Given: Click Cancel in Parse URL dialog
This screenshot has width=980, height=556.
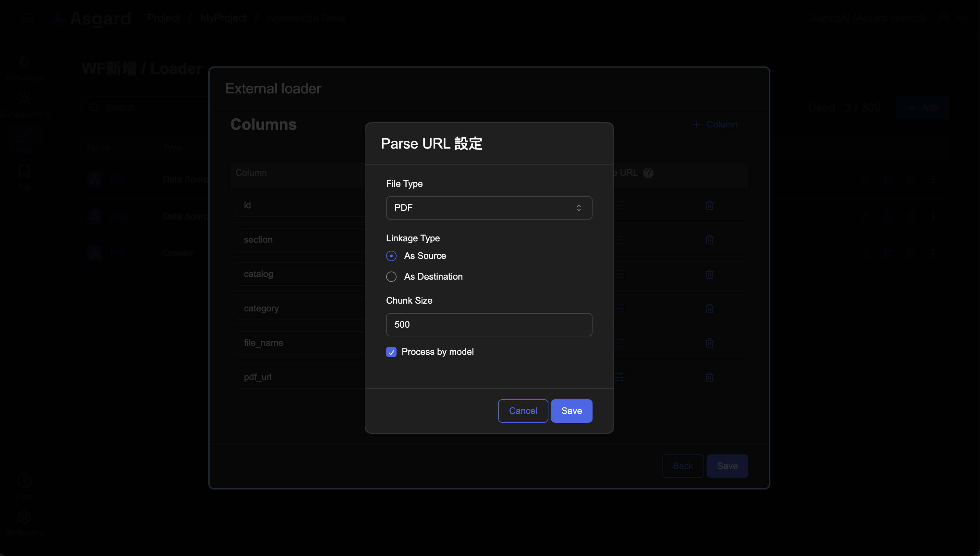Looking at the screenshot, I should [523, 411].
